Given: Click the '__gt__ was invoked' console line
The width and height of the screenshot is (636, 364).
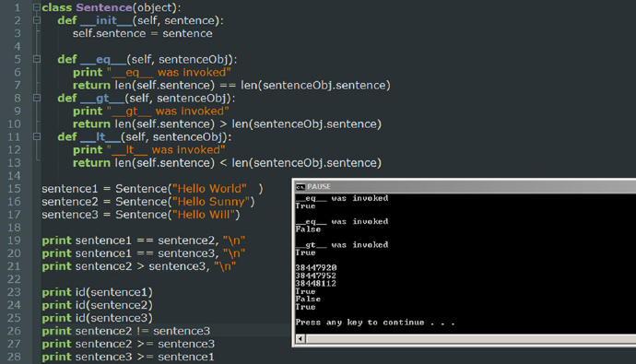Looking at the screenshot, I should (342, 245).
